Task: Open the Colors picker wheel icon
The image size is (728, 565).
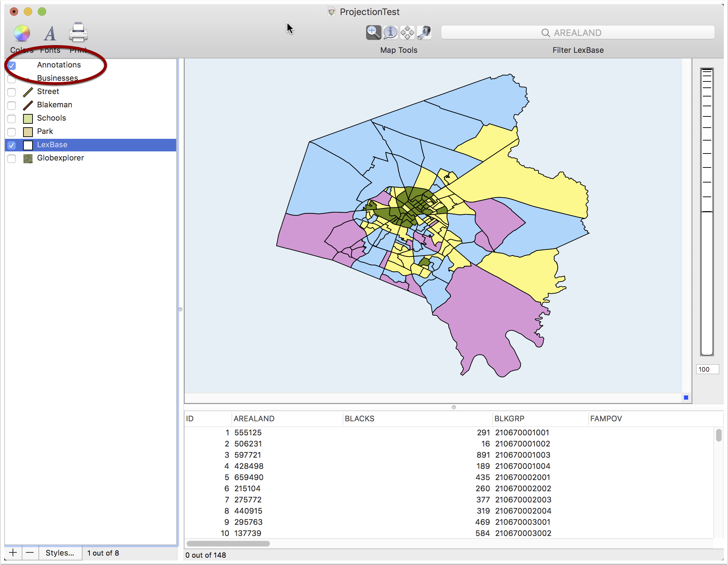Action: [x=22, y=33]
